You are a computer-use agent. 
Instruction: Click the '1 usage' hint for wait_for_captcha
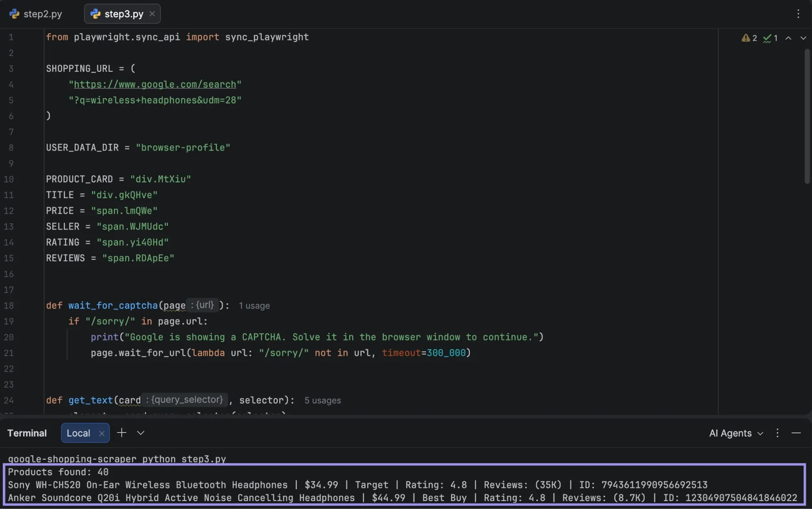tap(254, 306)
